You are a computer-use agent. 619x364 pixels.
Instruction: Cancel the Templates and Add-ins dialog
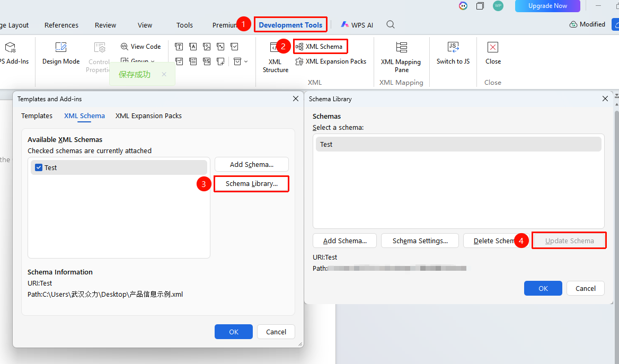point(276,332)
